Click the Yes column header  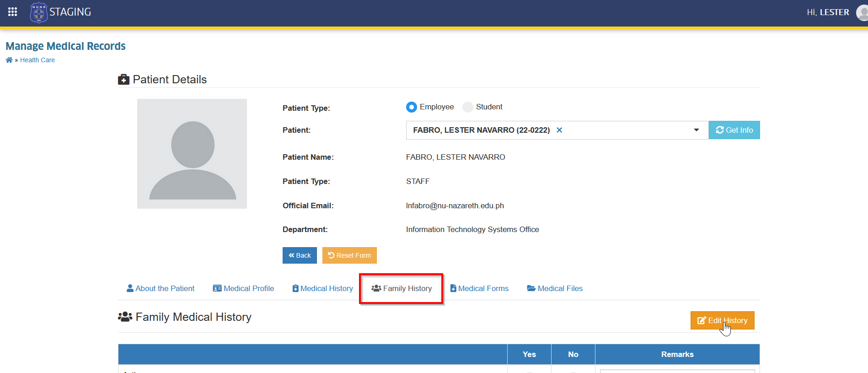point(529,354)
